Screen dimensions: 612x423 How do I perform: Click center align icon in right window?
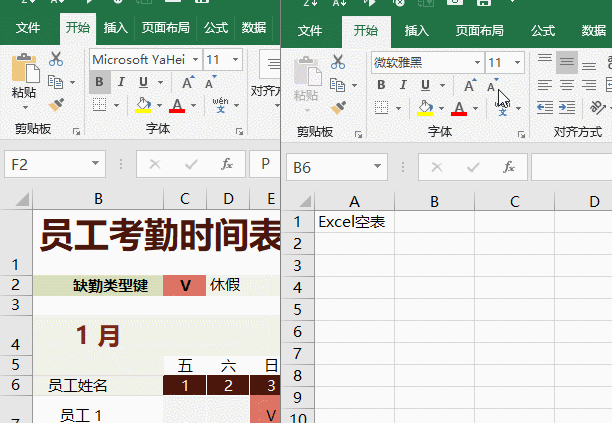pos(569,85)
